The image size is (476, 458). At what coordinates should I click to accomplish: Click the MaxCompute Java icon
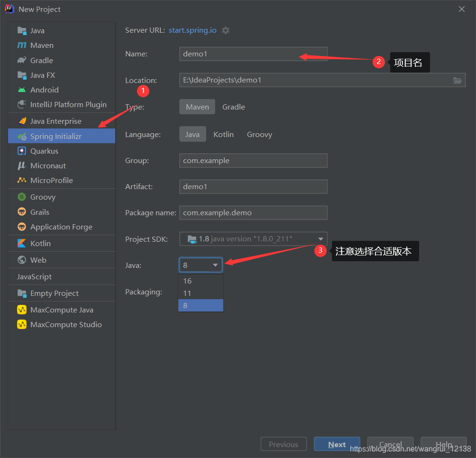[x=22, y=310]
